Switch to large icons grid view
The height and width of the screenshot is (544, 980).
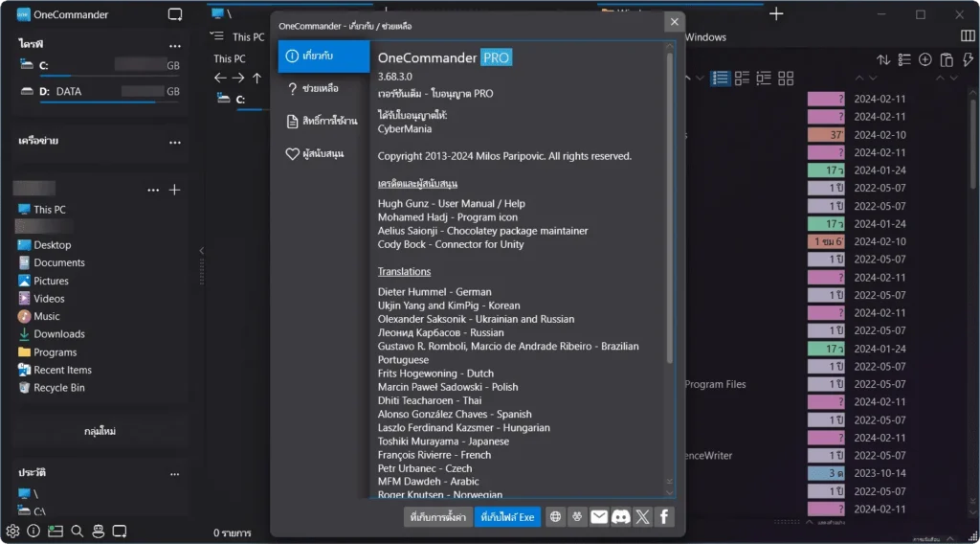click(x=786, y=78)
